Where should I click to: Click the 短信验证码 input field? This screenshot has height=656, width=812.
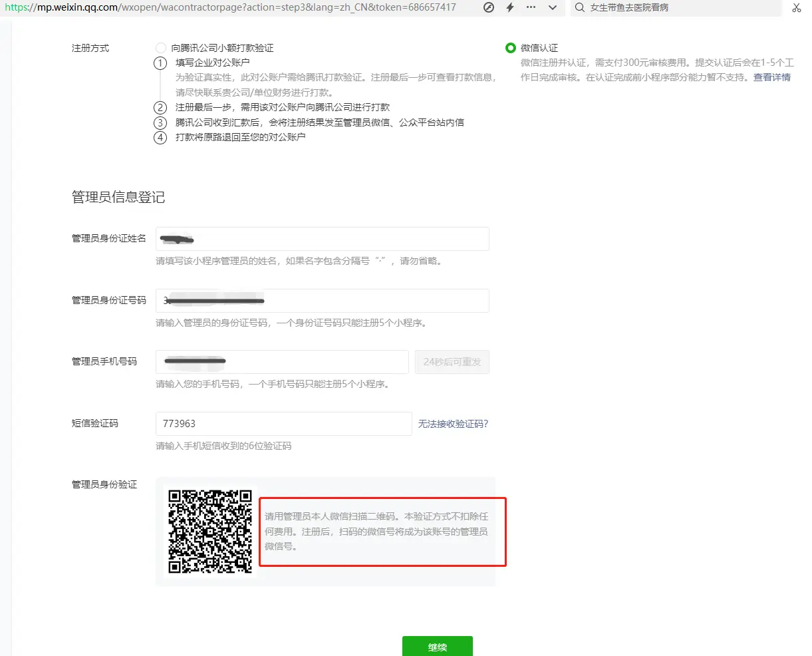[x=284, y=424]
